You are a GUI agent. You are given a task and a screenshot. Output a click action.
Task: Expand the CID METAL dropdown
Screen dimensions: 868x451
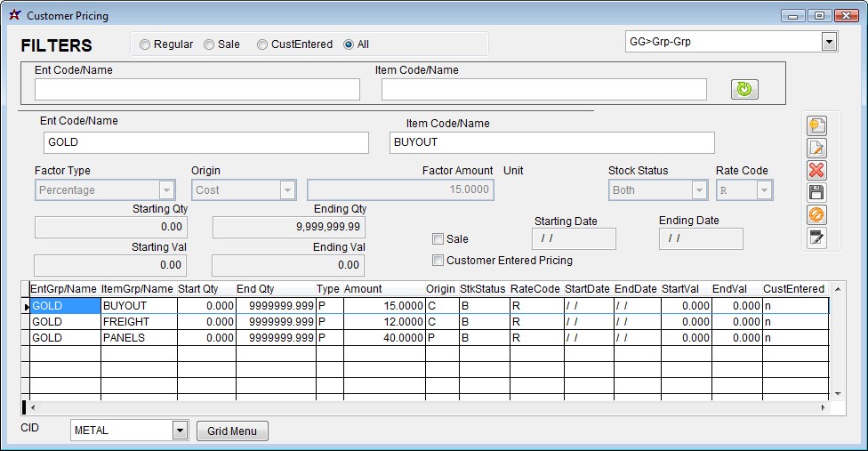click(x=180, y=431)
